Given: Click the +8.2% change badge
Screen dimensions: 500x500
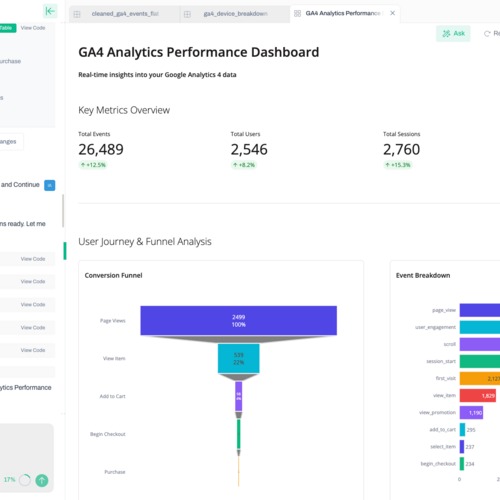Looking at the screenshot, I should (x=244, y=165).
